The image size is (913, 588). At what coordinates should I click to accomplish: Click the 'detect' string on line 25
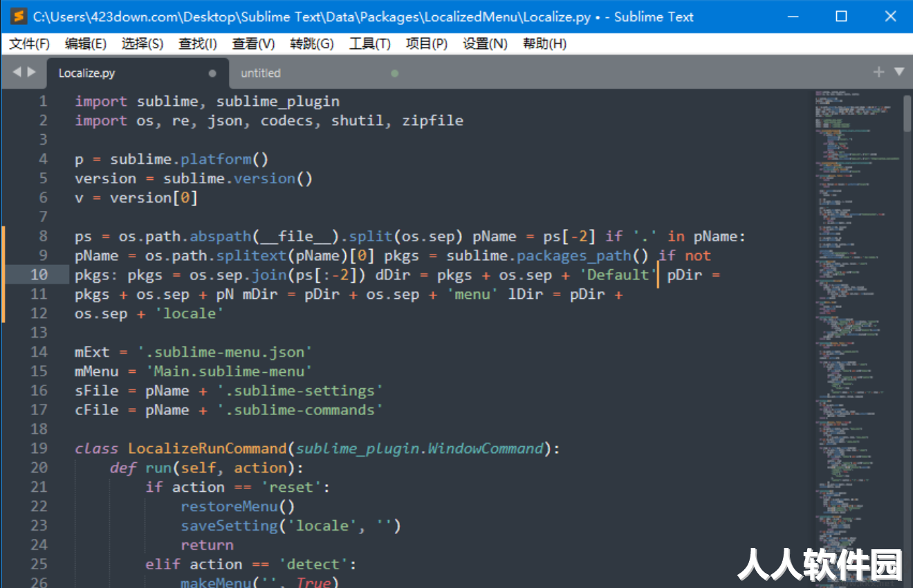pos(313,564)
